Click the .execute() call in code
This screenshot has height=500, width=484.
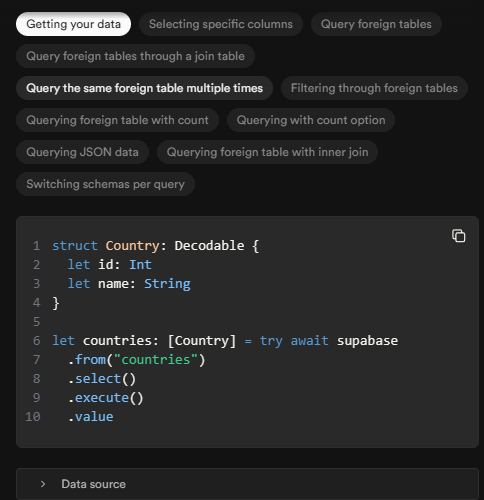click(x=106, y=398)
